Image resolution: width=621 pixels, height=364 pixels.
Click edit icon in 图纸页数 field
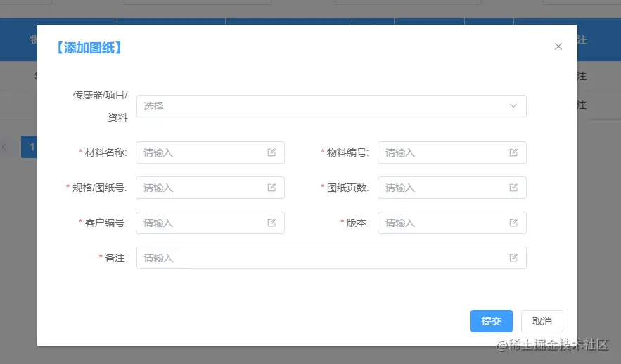pyautogui.click(x=513, y=188)
